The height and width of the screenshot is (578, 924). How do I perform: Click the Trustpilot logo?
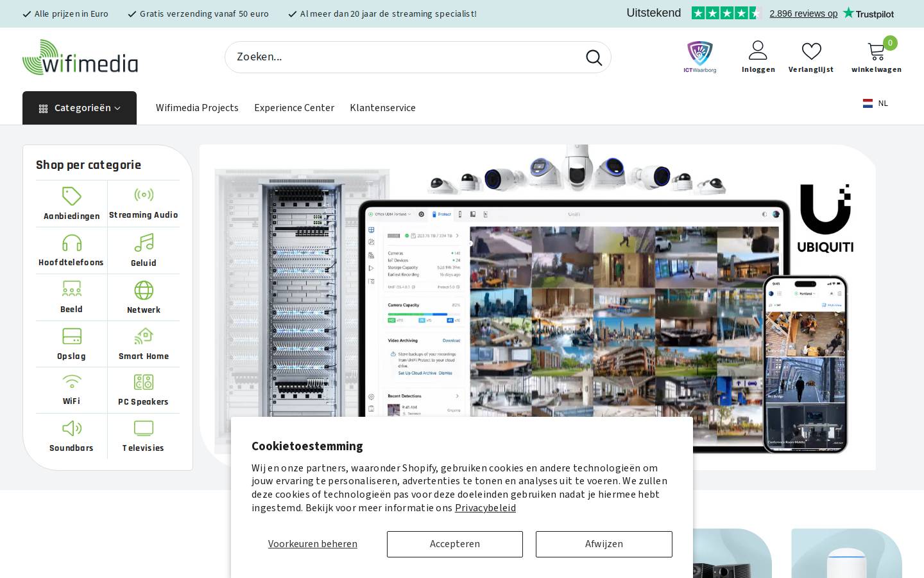tap(868, 13)
